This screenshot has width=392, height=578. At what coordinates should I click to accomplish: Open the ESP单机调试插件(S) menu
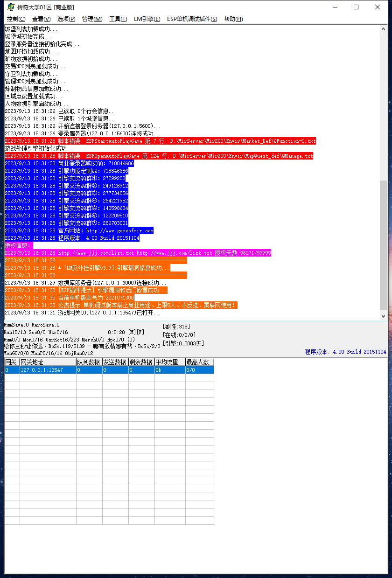click(x=192, y=19)
